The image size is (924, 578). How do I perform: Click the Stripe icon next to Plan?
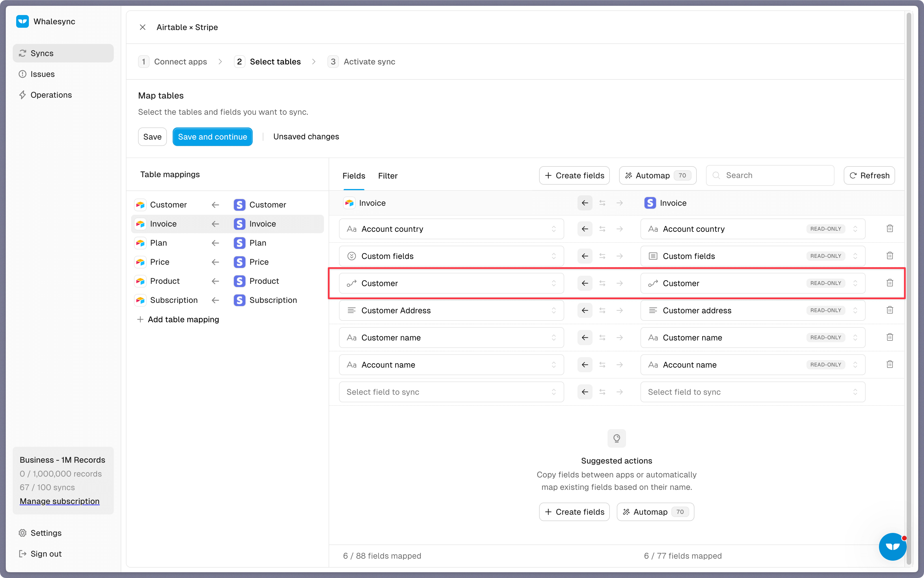tap(239, 243)
